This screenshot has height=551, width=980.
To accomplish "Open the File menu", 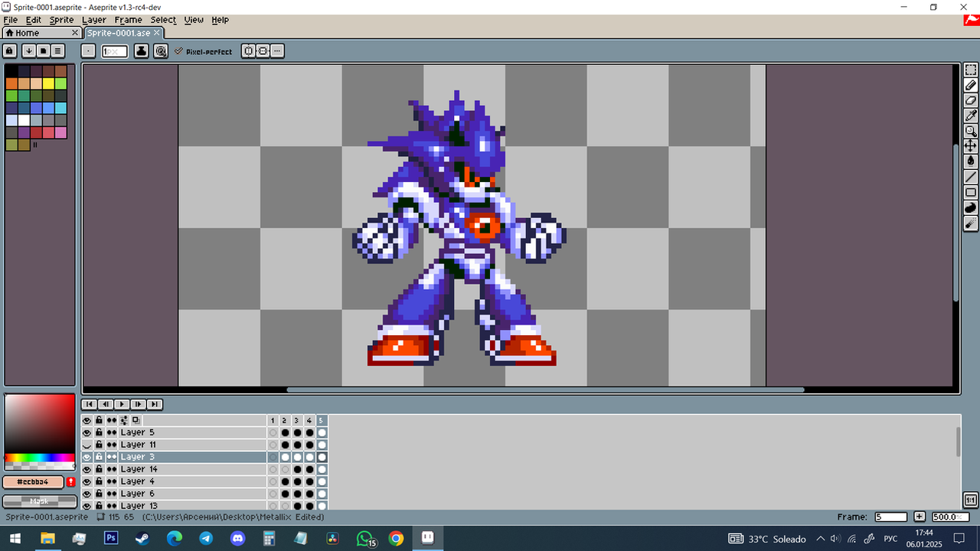I will [x=11, y=20].
